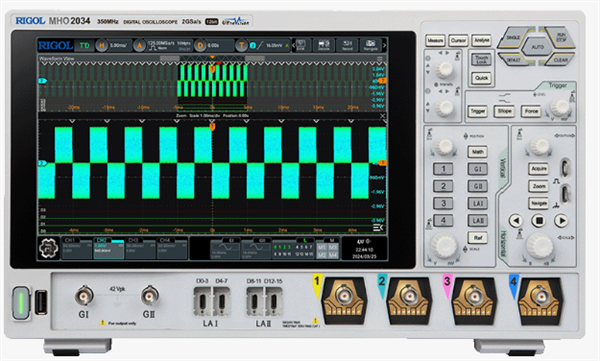This screenshot has height=361, width=600.
Task: Push the Acquire button
Action: 538,169
